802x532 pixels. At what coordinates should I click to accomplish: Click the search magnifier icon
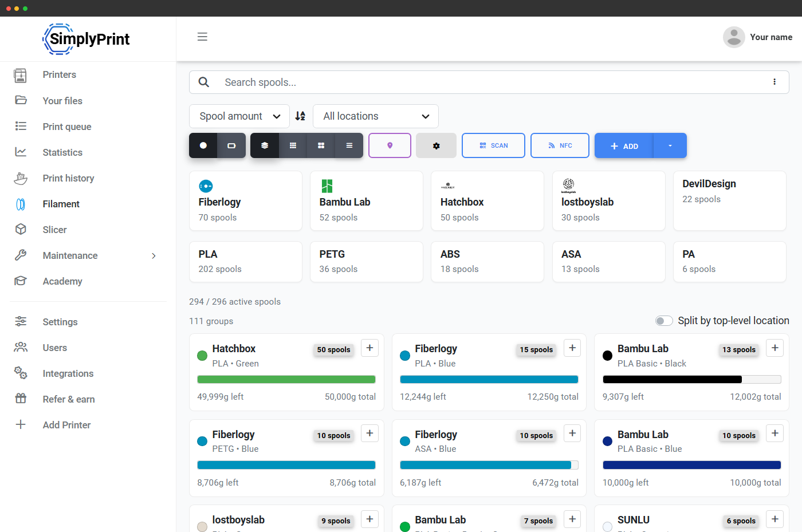coord(204,82)
